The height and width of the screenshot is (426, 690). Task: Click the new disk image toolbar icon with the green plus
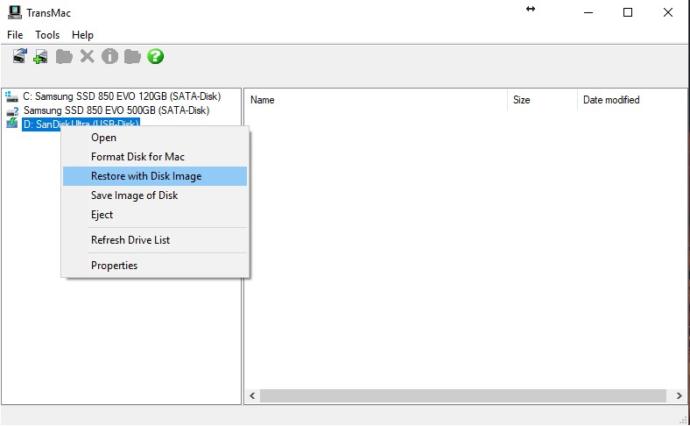click(x=41, y=56)
